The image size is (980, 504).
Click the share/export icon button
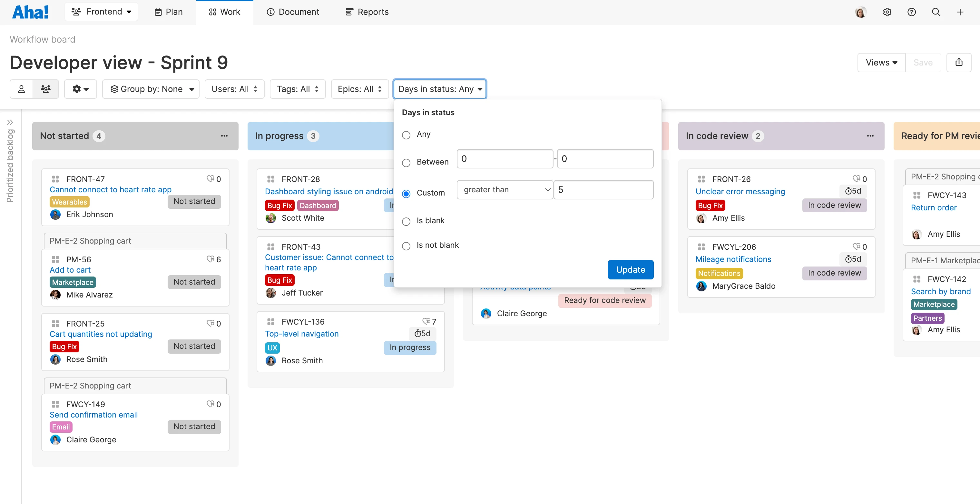coord(958,62)
